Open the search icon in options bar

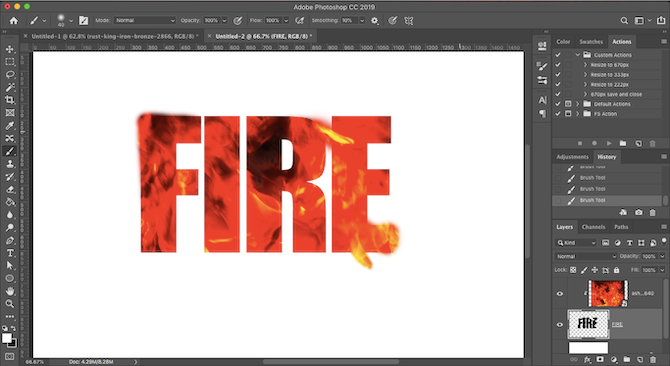(624, 20)
